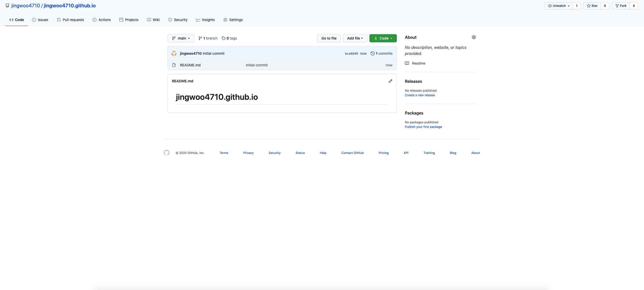Click the repository book icon beside jingwoo4710
Image resolution: width=644 pixels, height=290 pixels.
click(x=7, y=6)
